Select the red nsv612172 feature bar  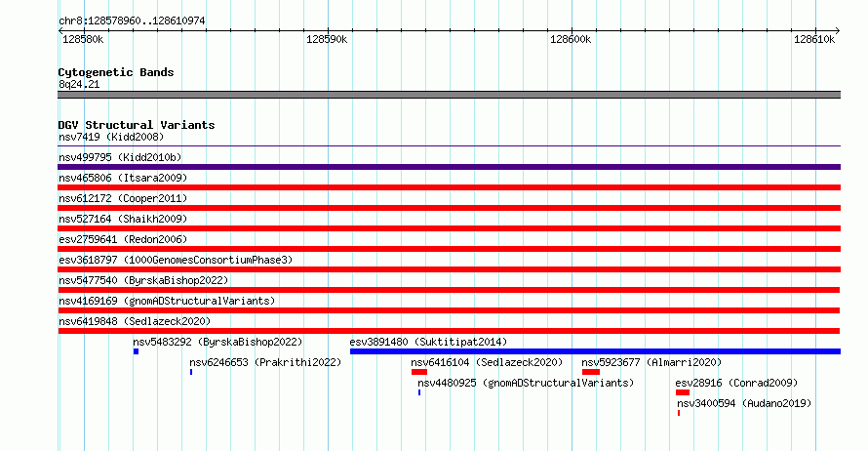point(449,208)
